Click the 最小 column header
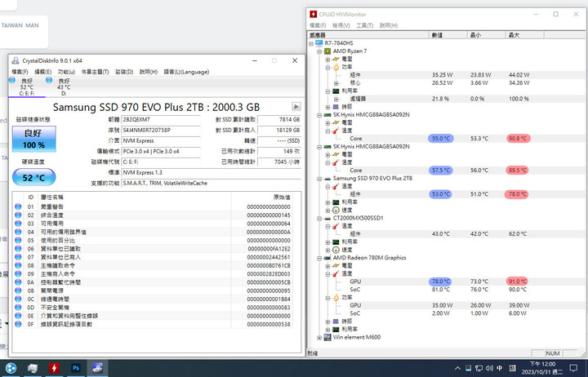This screenshot has width=588, height=377. point(486,35)
